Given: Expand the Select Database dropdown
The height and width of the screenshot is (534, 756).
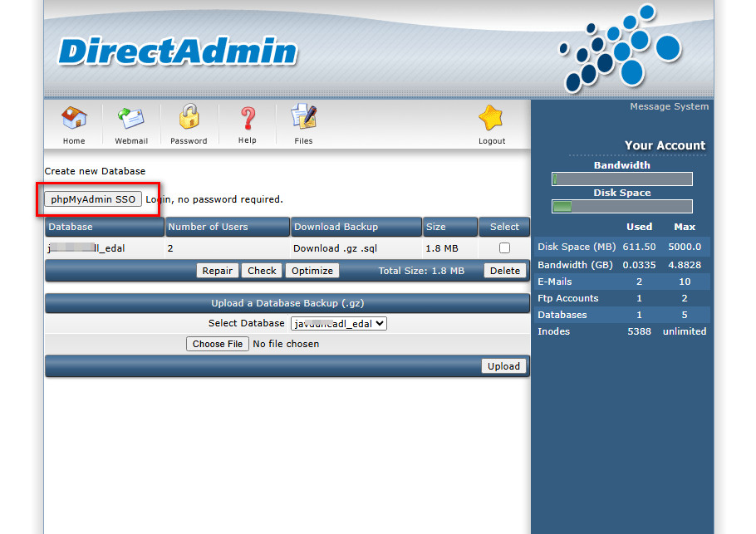Looking at the screenshot, I should (x=338, y=324).
